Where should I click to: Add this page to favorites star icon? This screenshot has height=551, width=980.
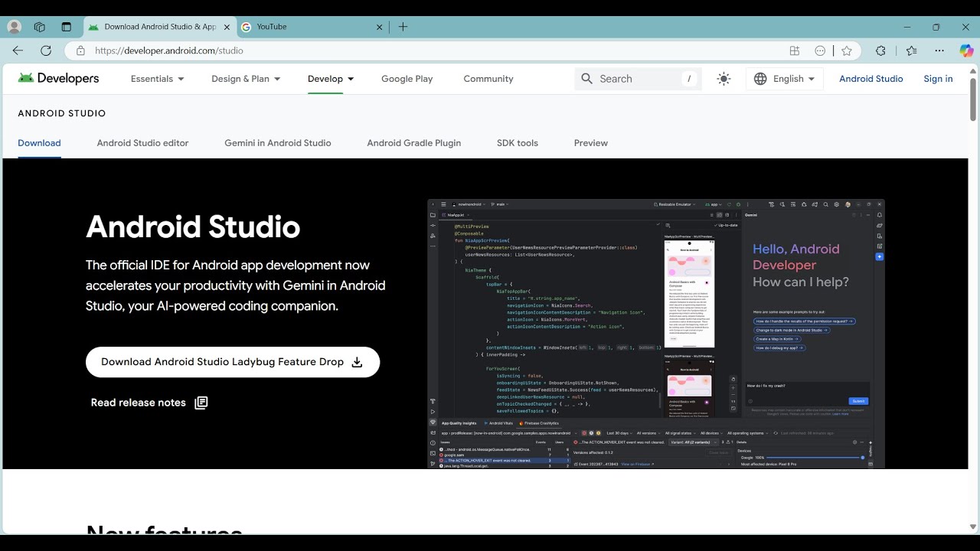click(x=846, y=51)
